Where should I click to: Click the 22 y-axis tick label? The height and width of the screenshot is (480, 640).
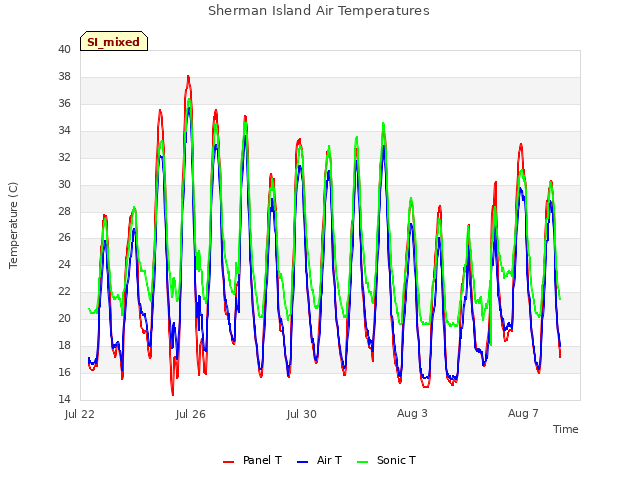(64, 291)
